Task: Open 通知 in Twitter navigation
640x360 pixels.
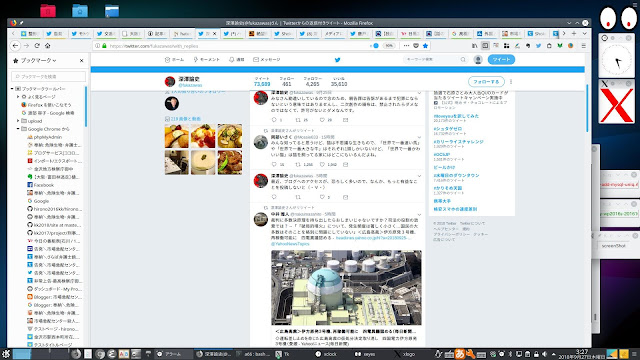Action: (x=237, y=60)
